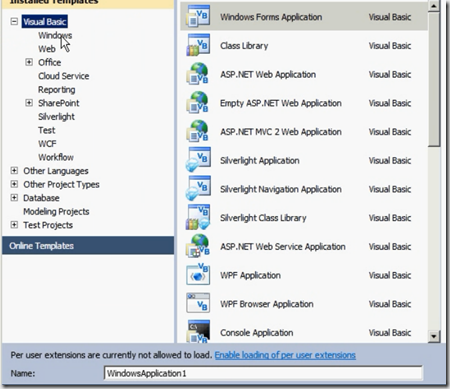Select the 'Class Library' template name
The image size is (450, 389).
[x=244, y=46]
